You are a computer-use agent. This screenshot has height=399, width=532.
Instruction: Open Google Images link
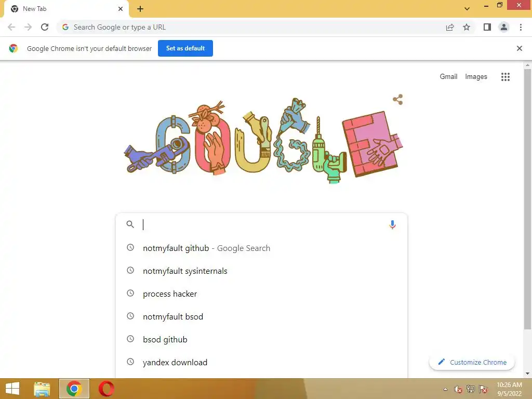click(476, 77)
